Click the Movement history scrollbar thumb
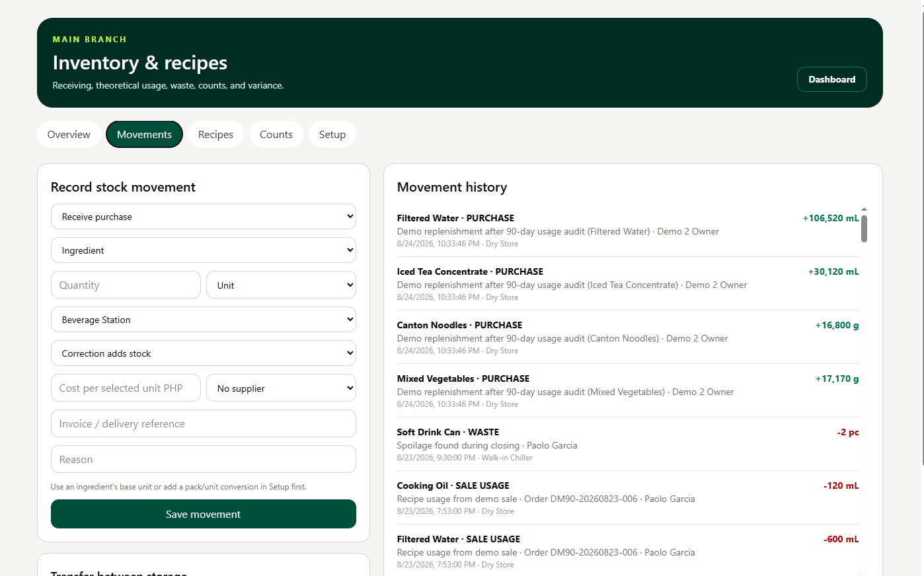Screen dimensions: 924x576 pos(864,229)
